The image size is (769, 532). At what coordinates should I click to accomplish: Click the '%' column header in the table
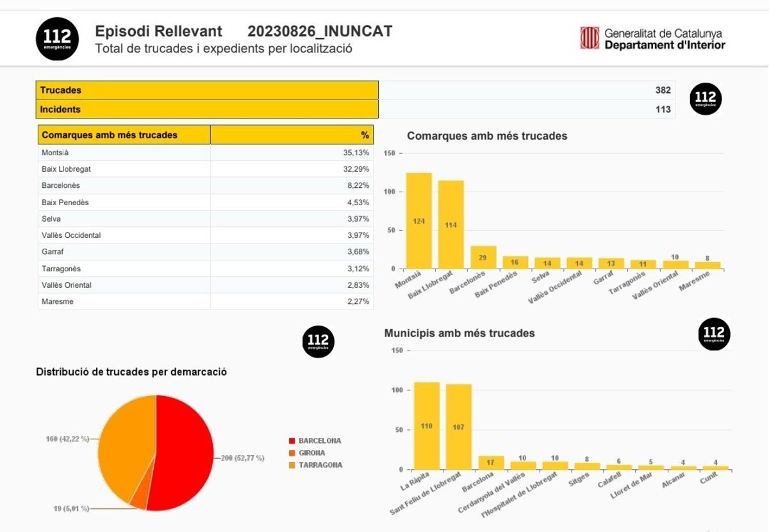tap(292, 135)
